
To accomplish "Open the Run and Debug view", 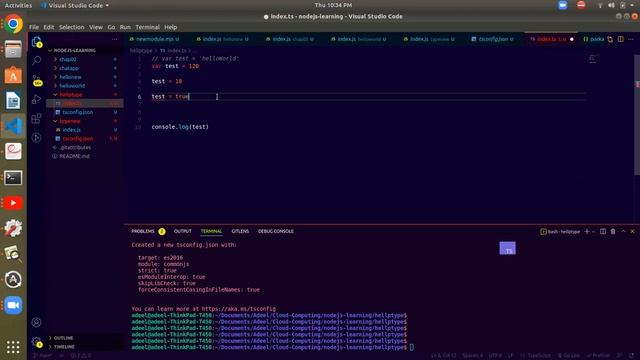I will coord(36,99).
